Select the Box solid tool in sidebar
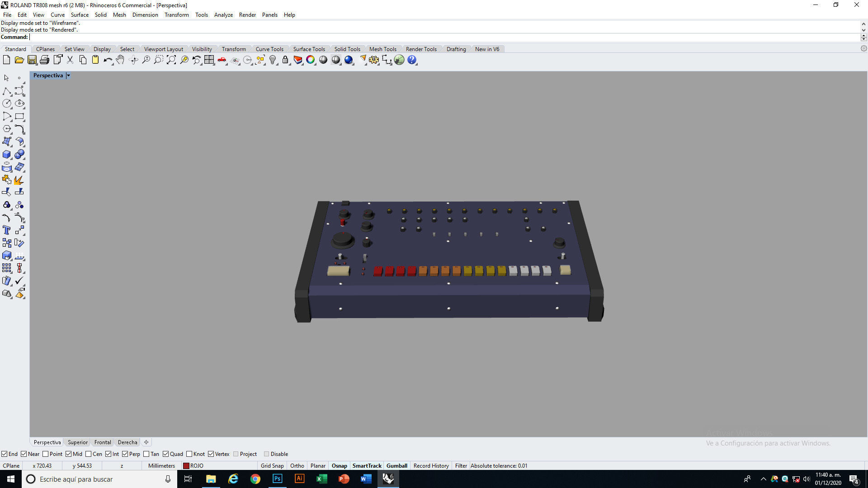The image size is (868, 488). point(7,155)
